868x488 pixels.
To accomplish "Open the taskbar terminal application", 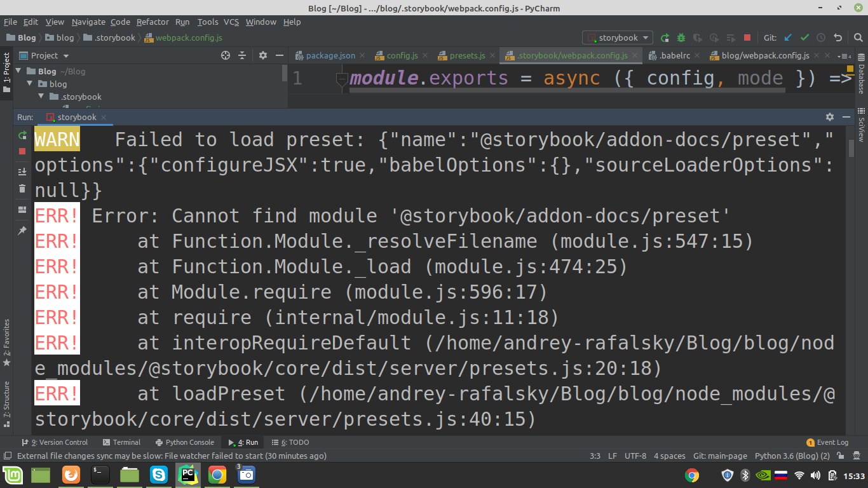I will (100, 475).
